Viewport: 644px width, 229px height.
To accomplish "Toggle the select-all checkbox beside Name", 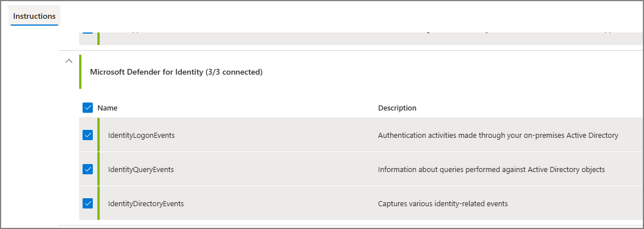I will coord(88,108).
